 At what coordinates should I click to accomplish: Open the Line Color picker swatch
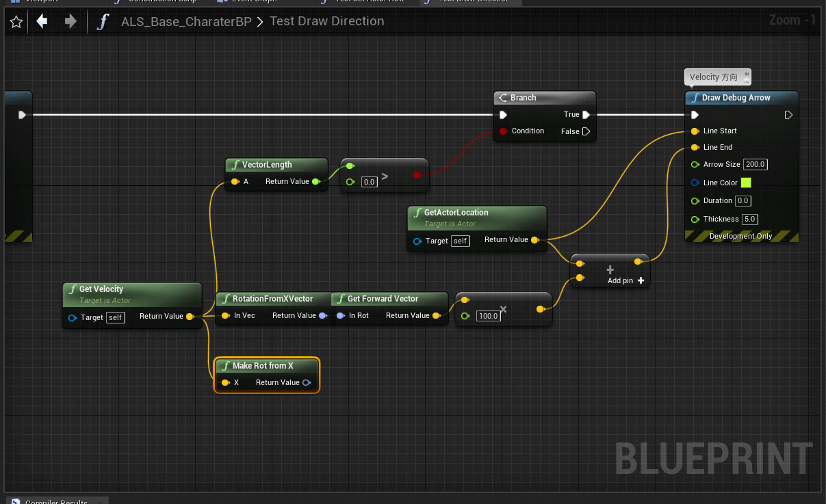747,183
